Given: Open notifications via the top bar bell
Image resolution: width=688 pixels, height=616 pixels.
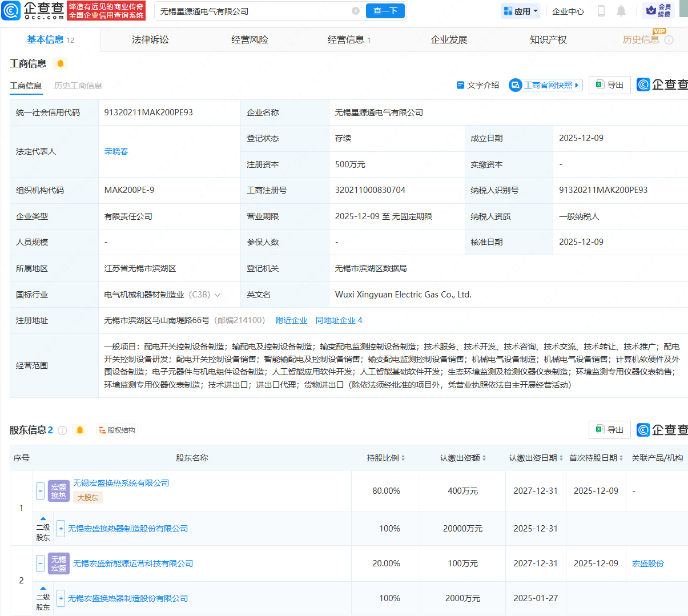Looking at the screenshot, I should (x=621, y=11).
